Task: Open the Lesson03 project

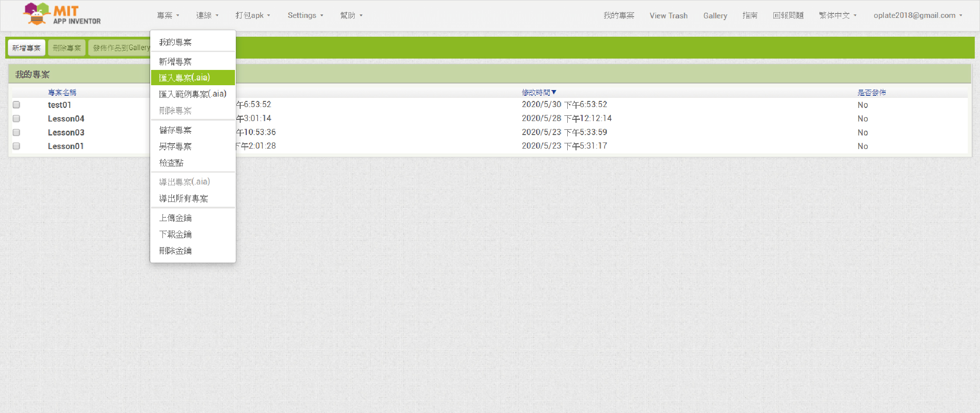Action: tap(66, 132)
